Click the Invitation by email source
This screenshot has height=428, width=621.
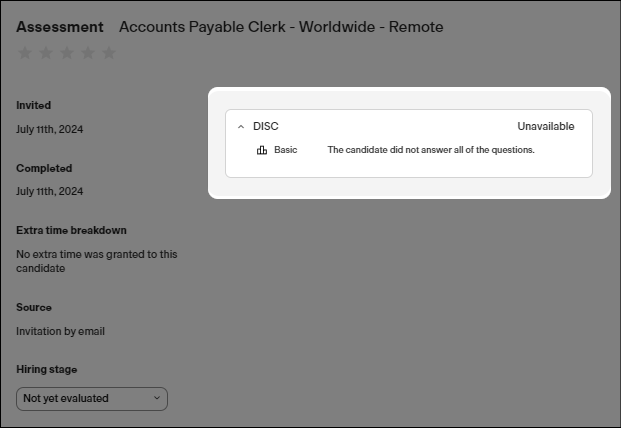pos(61,331)
